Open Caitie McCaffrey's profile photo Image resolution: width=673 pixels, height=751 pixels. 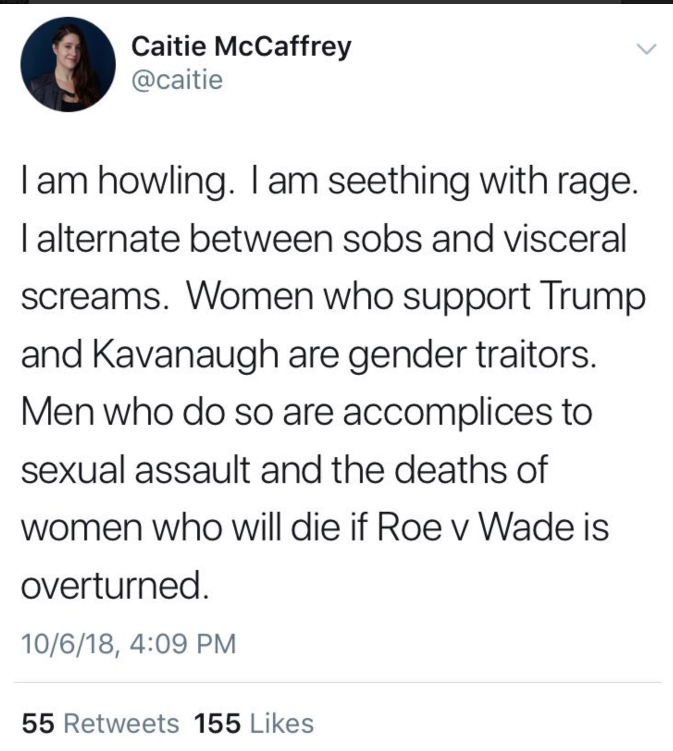click(x=68, y=63)
